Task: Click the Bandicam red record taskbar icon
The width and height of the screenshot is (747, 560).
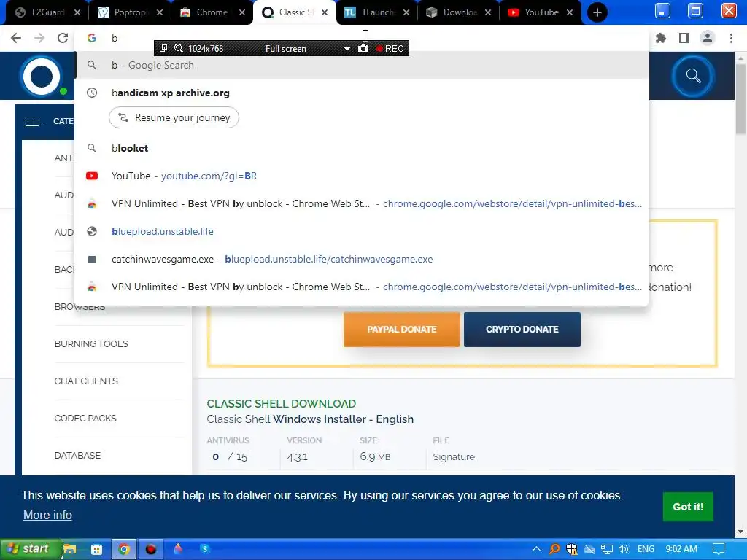Action: [151, 550]
